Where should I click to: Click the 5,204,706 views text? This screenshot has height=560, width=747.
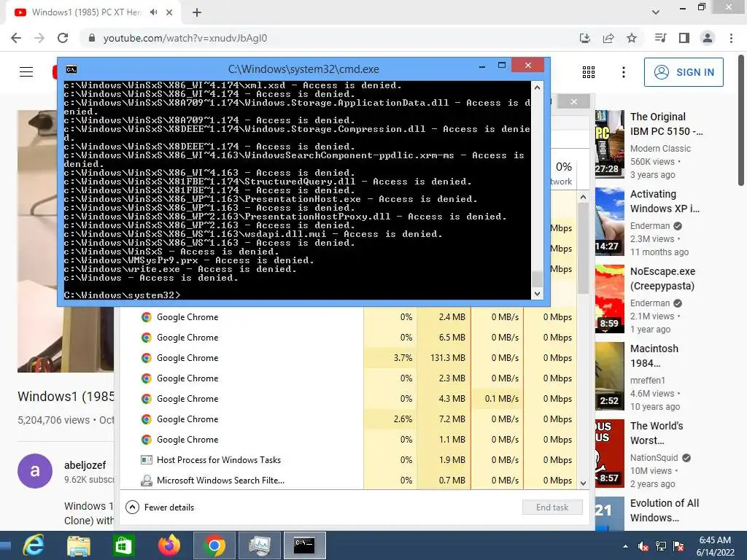[x=53, y=420]
